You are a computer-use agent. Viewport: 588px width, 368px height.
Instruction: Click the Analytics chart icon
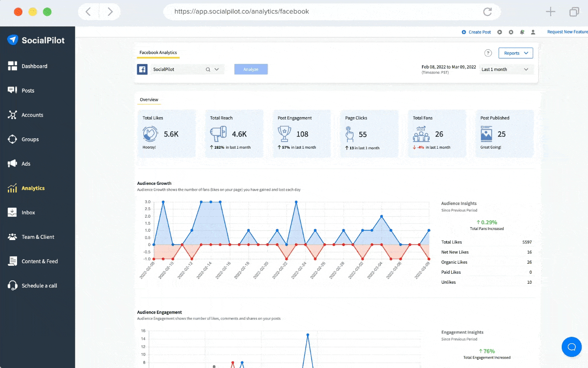point(12,188)
